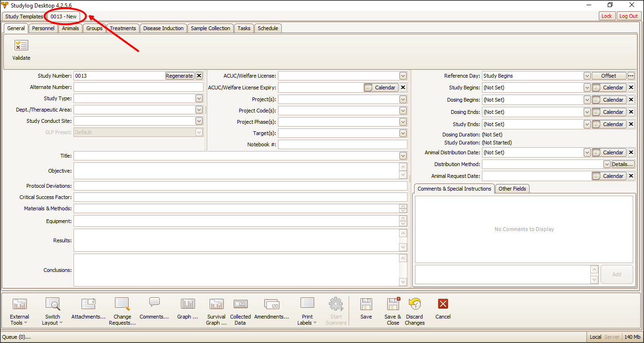Screen dimensions: 644x343
Task: Switch to the Groups tab
Action: (x=95, y=28)
